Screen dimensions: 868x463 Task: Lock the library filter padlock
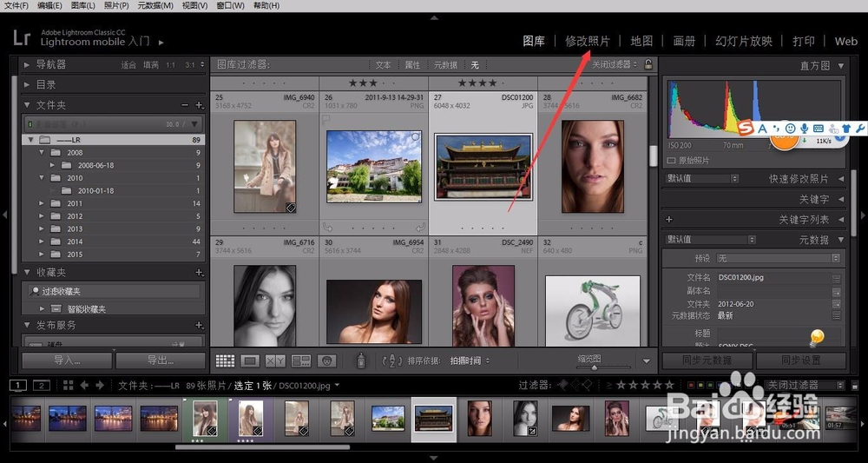(648, 64)
